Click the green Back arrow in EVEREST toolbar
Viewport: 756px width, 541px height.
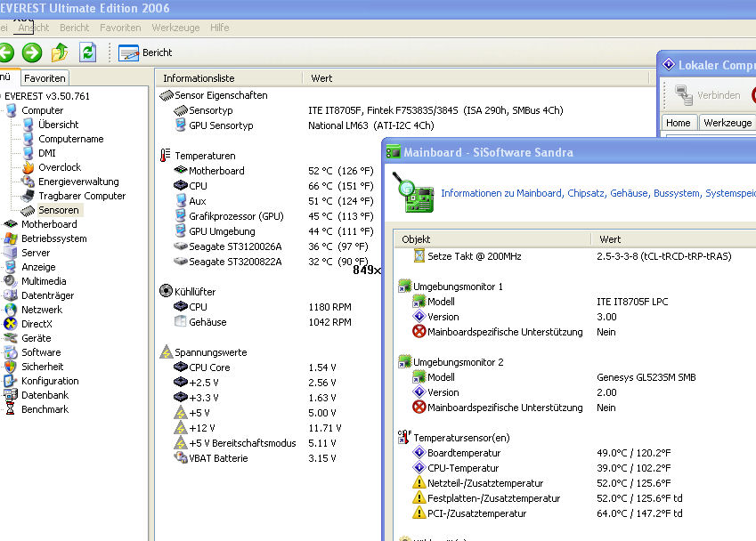click(x=5, y=52)
